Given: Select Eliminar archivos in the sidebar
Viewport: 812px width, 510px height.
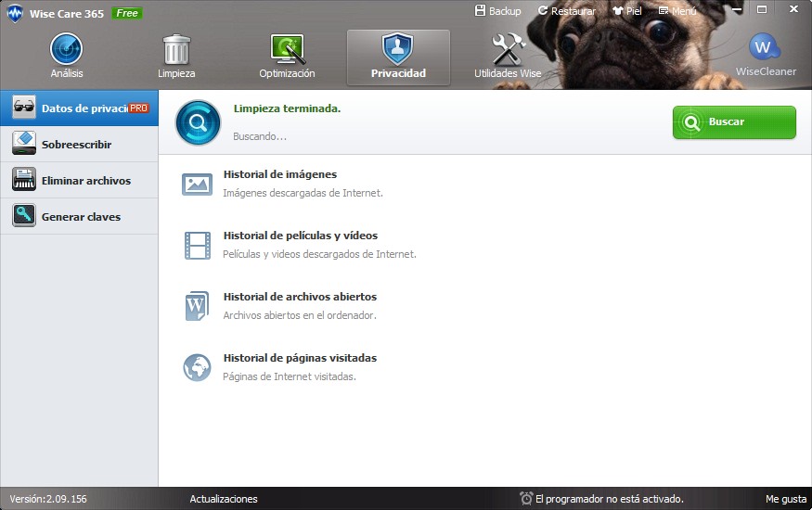Looking at the screenshot, I should point(79,181).
